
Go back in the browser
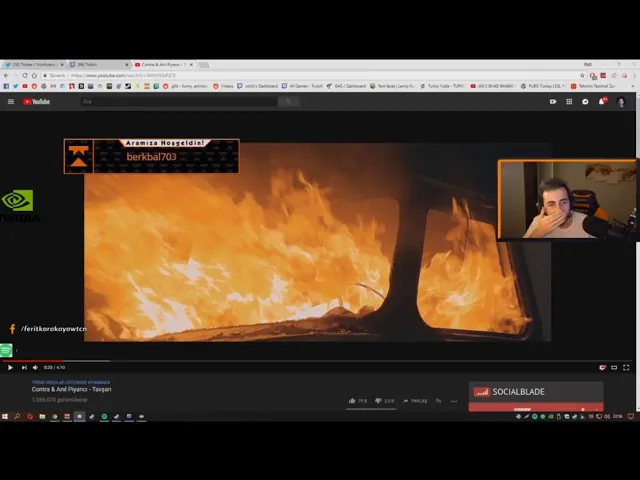pyautogui.click(x=6, y=76)
